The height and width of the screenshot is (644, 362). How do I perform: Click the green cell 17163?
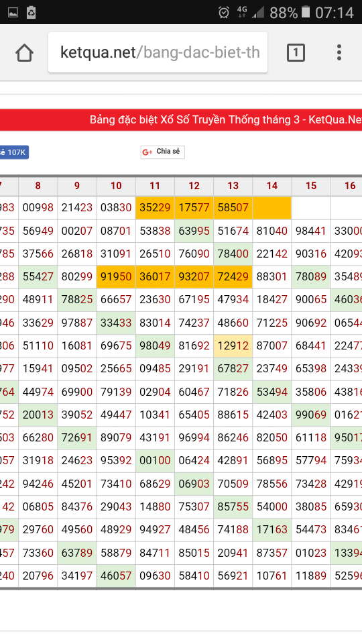[x=271, y=530]
